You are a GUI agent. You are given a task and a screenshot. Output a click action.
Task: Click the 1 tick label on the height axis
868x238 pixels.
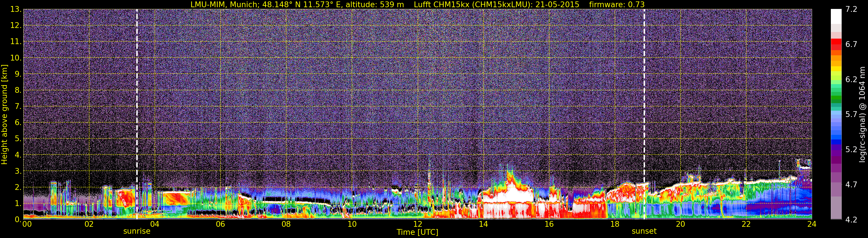pyautogui.click(x=18, y=204)
